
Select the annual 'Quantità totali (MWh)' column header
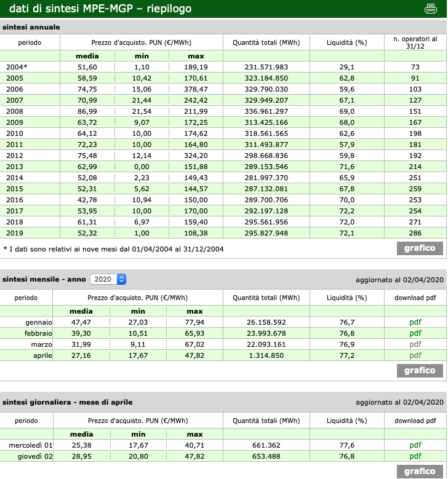pyautogui.click(x=266, y=42)
